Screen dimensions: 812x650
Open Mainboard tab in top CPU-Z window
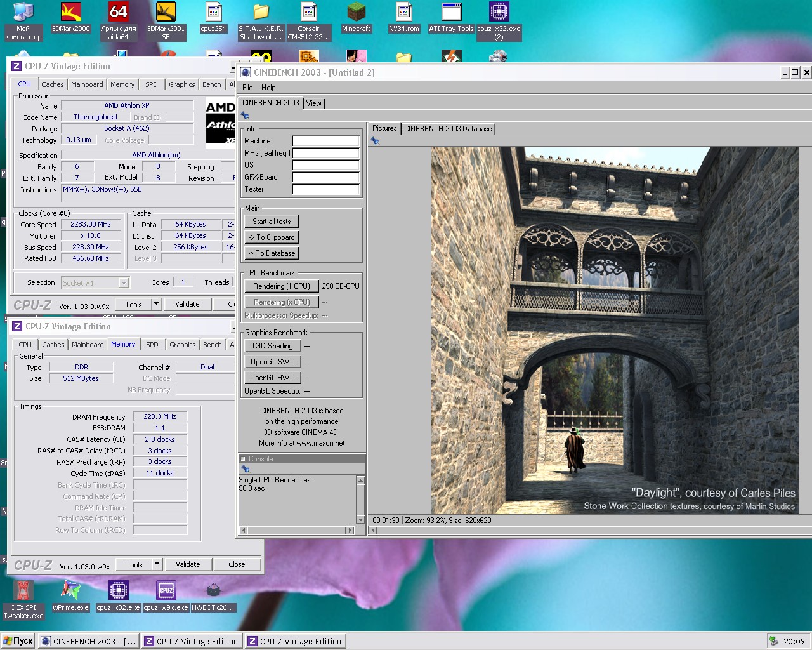87,84
